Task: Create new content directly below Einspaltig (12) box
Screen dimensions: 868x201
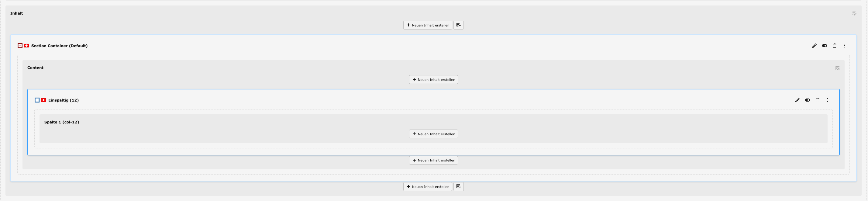Action: point(433,160)
